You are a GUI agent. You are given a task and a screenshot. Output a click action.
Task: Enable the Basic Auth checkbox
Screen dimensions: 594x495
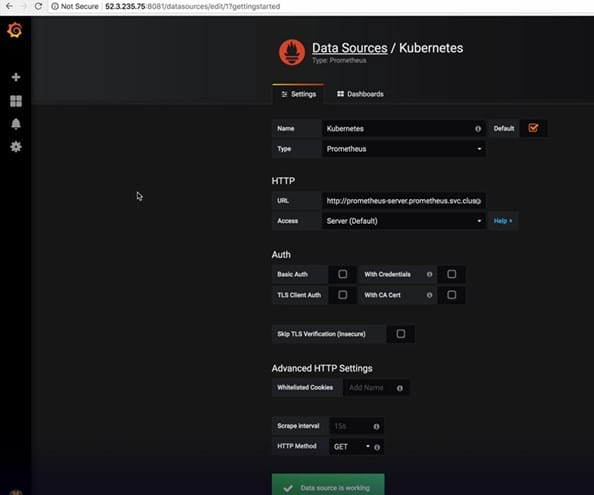[342, 274]
